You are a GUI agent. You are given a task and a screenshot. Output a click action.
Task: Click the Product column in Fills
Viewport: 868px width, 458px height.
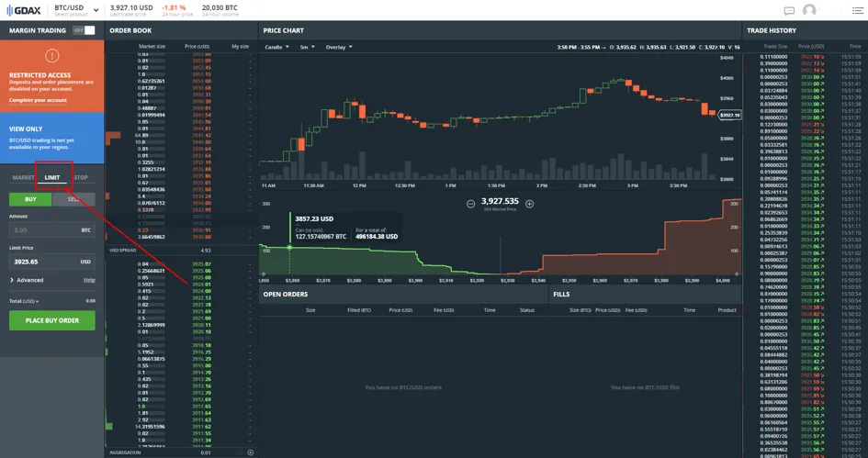tap(727, 310)
